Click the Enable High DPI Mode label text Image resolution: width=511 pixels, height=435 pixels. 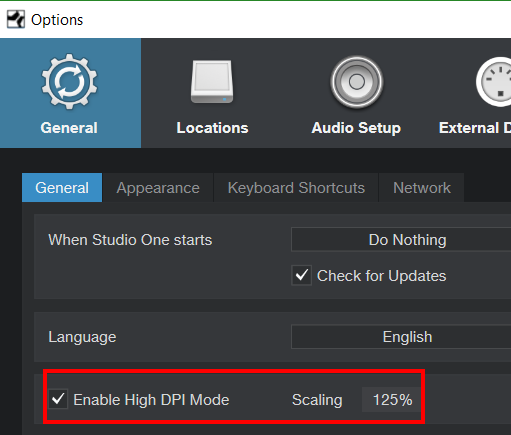[x=151, y=400]
